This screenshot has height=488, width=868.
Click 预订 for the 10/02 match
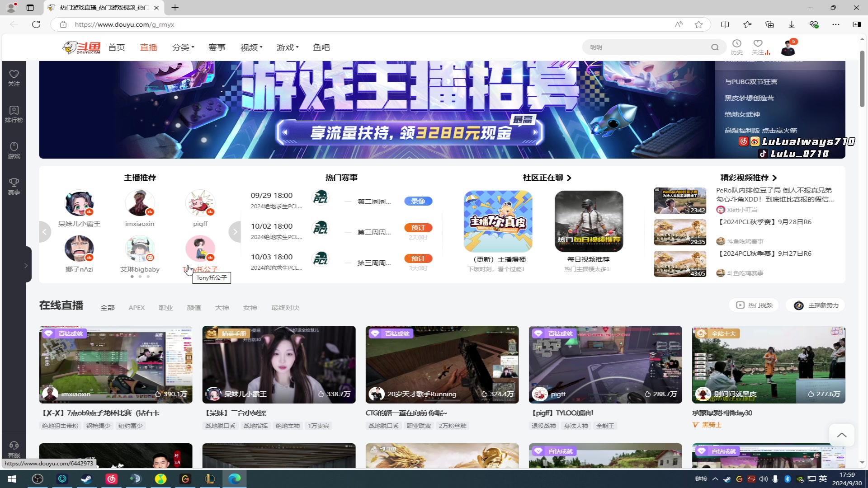pos(418,228)
